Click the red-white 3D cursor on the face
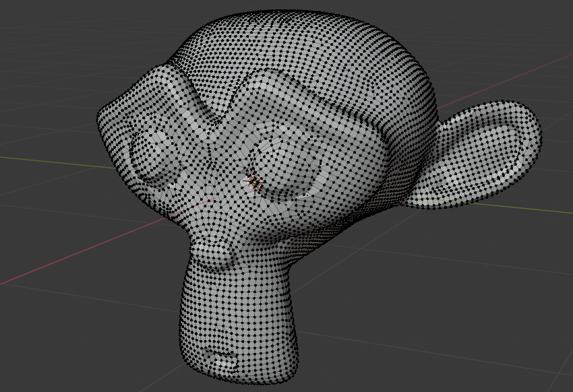Image resolution: width=573 pixels, height=392 pixels. point(254,182)
